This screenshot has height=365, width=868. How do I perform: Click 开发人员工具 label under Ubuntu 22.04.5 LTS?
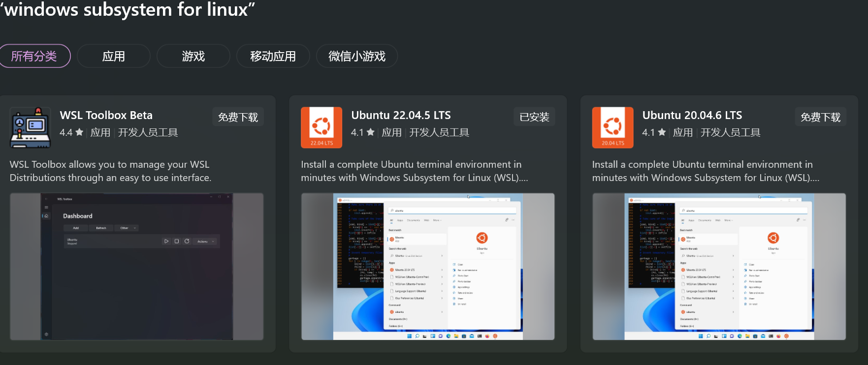click(x=439, y=132)
